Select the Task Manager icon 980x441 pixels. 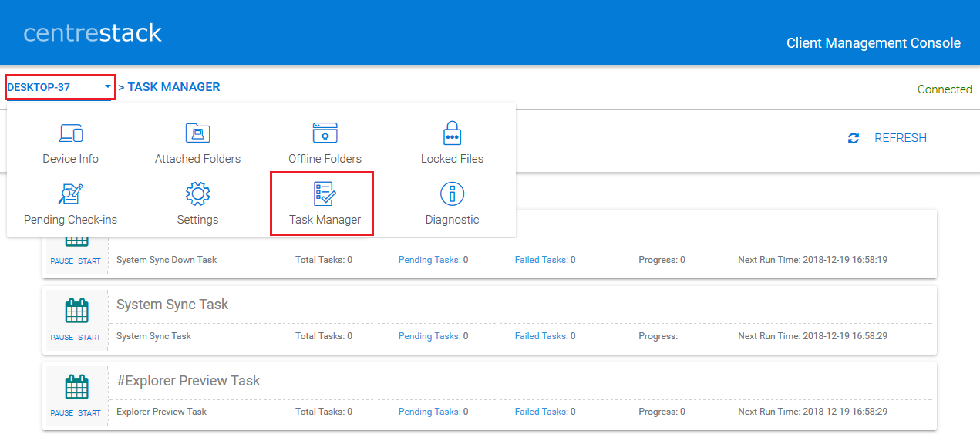[325, 194]
